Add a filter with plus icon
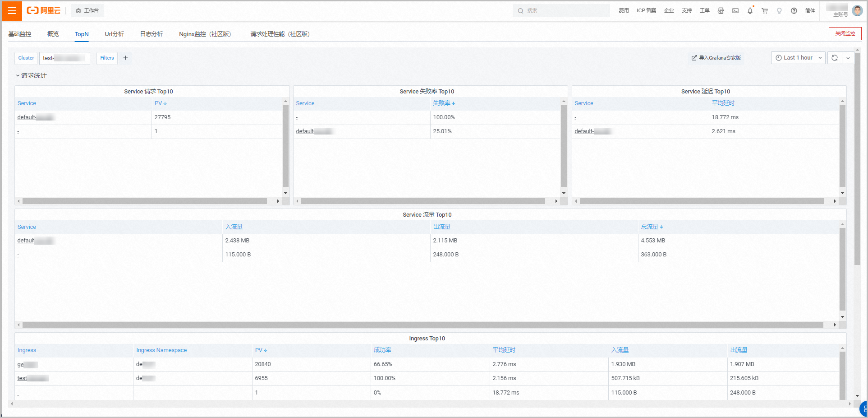The image size is (868, 418). 126,58
